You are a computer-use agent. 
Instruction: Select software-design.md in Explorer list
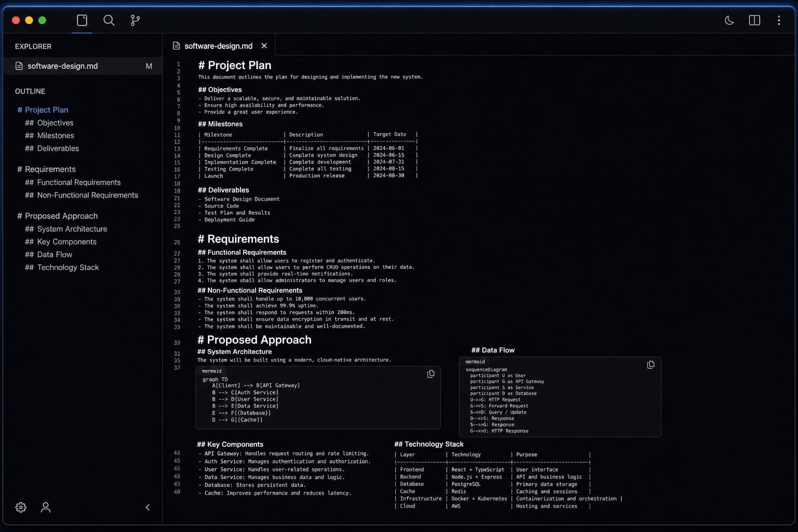tap(83, 66)
